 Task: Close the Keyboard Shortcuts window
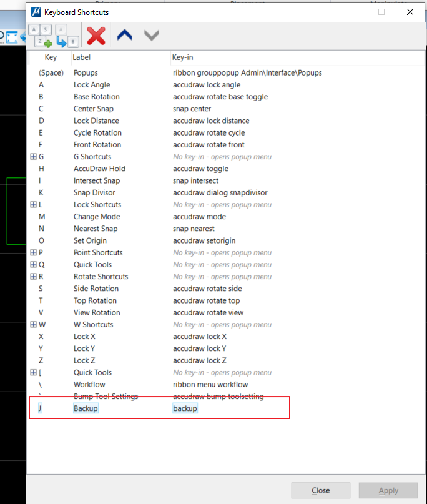410,12
